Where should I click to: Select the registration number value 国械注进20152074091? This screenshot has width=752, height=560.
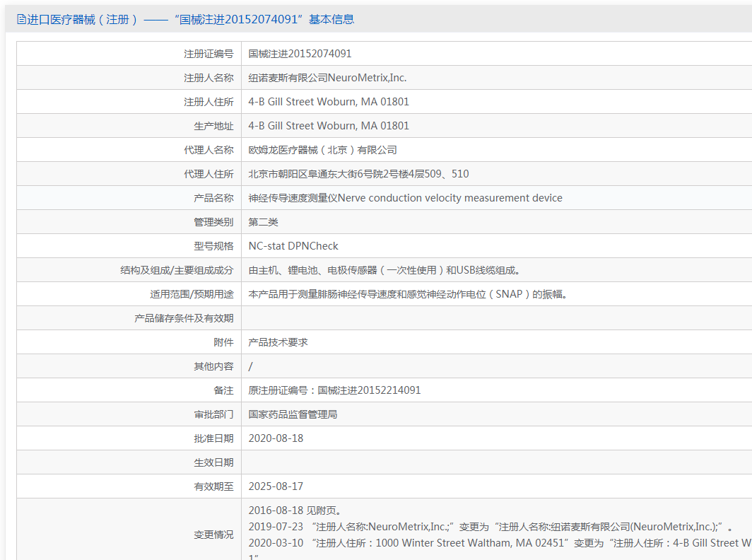point(300,54)
